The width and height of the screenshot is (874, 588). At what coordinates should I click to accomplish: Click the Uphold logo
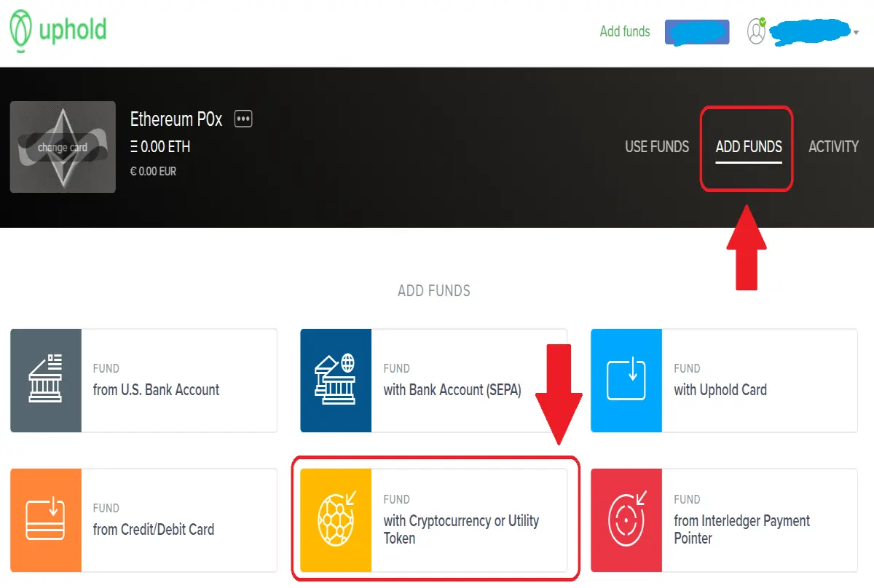click(58, 31)
